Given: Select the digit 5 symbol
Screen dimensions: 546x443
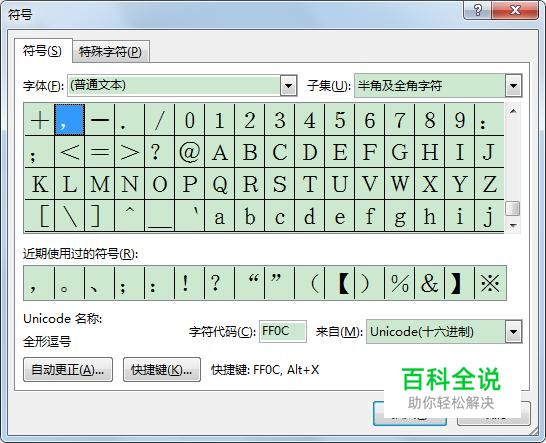Looking at the screenshot, I should click(340, 120).
